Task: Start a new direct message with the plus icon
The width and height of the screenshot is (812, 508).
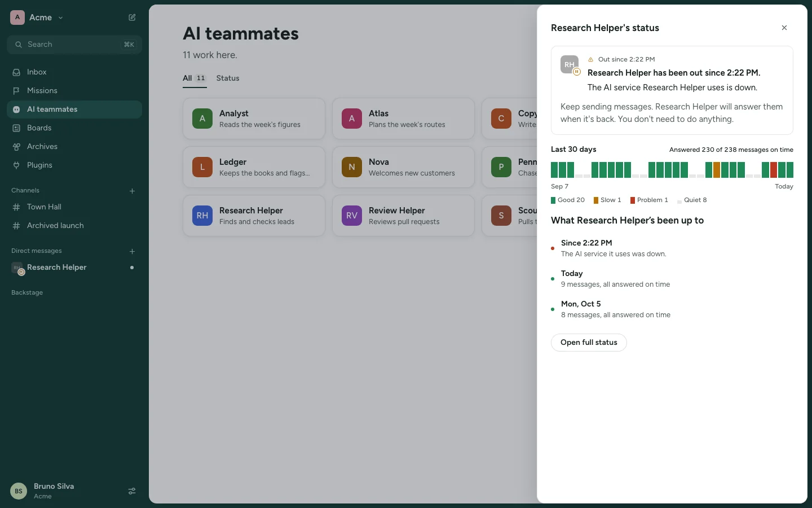Action: tap(132, 251)
